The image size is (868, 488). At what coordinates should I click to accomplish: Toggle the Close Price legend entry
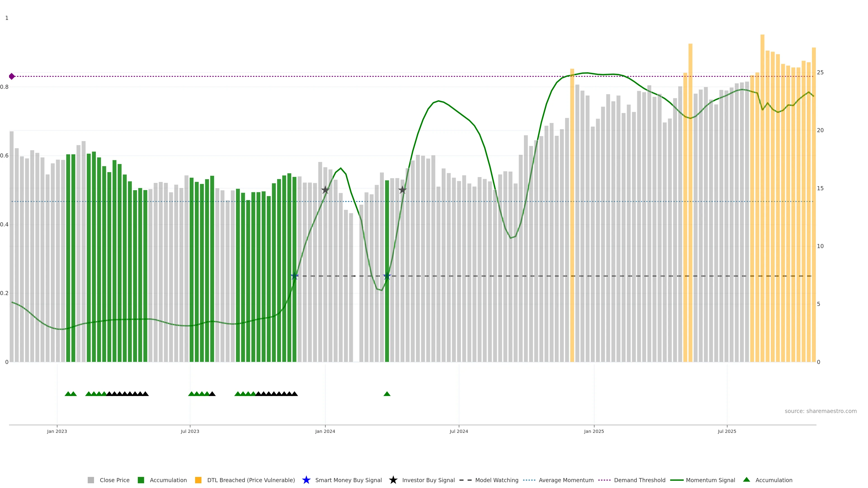click(x=114, y=480)
